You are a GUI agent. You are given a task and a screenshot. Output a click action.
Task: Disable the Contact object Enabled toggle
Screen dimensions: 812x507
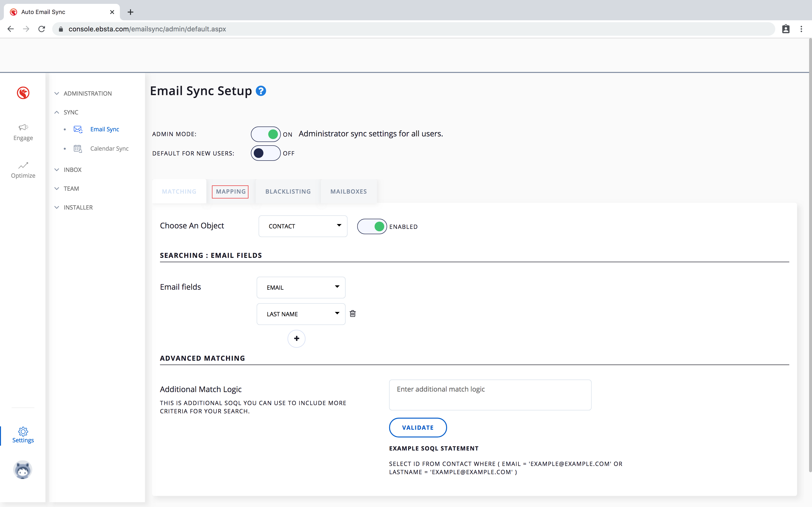click(x=372, y=227)
